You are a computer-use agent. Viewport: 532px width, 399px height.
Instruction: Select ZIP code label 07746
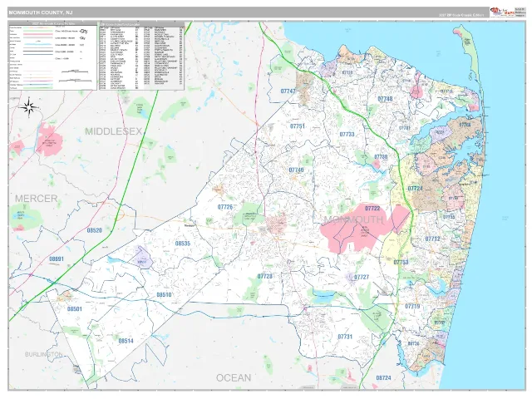pyautogui.click(x=296, y=170)
